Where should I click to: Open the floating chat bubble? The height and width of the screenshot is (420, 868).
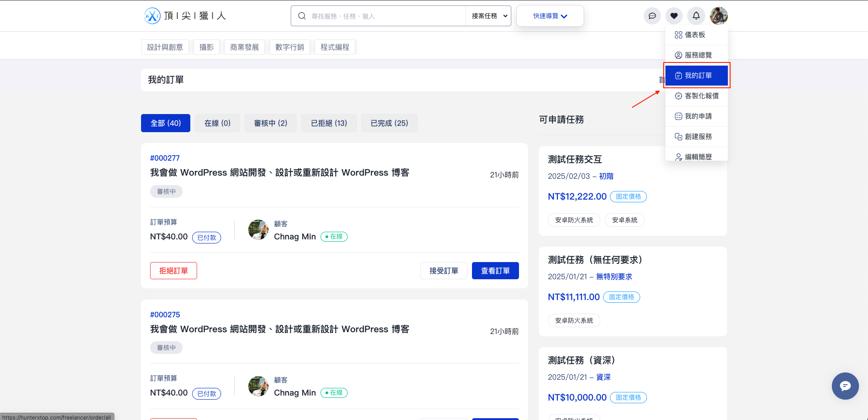click(845, 386)
